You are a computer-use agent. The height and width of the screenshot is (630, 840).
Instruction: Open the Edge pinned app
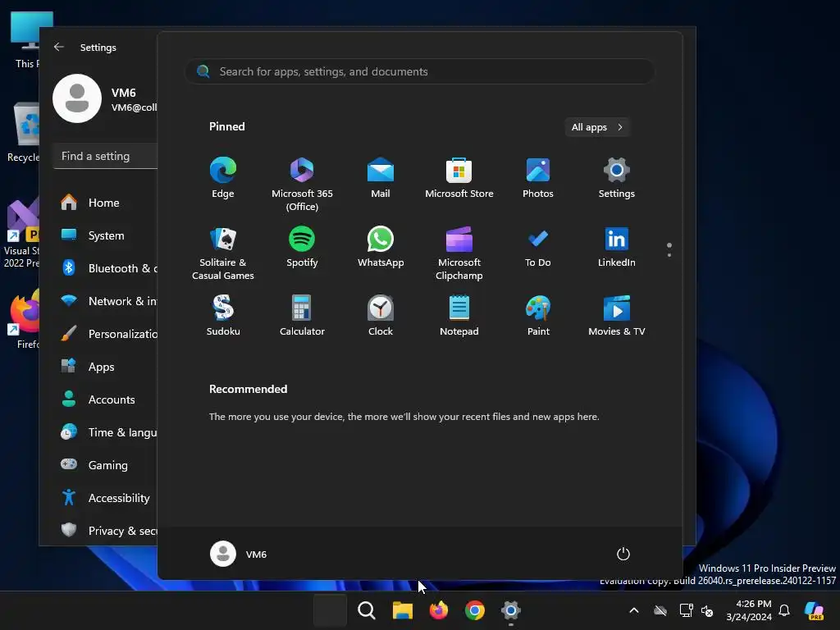click(223, 177)
